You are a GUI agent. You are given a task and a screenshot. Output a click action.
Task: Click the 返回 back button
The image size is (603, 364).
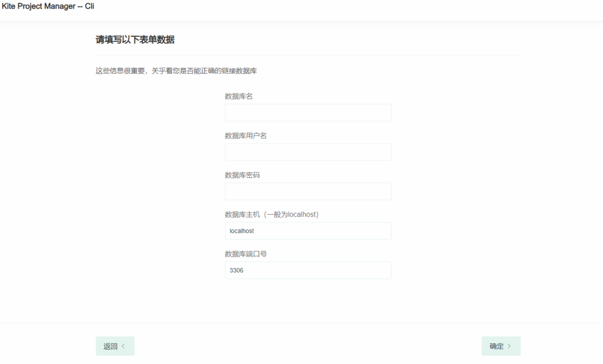[x=115, y=346]
